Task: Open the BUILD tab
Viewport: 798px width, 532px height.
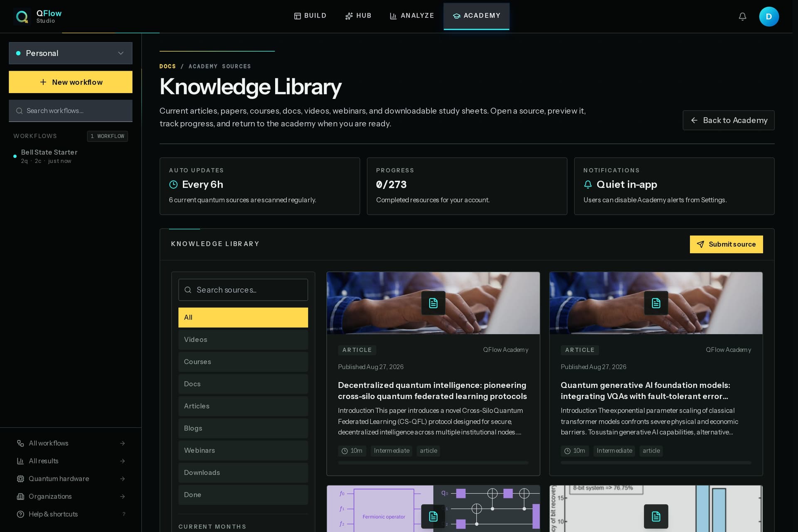Action: pyautogui.click(x=310, y=16)
